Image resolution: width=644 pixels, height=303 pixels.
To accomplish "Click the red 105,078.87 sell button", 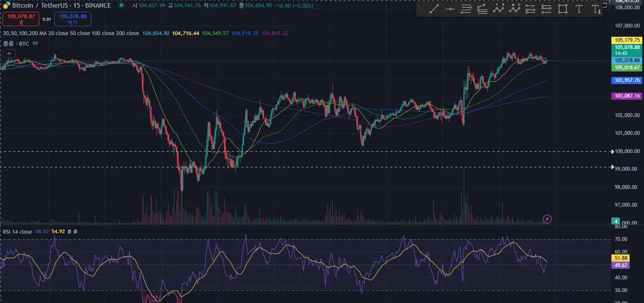I will click(x=21, y=19).
